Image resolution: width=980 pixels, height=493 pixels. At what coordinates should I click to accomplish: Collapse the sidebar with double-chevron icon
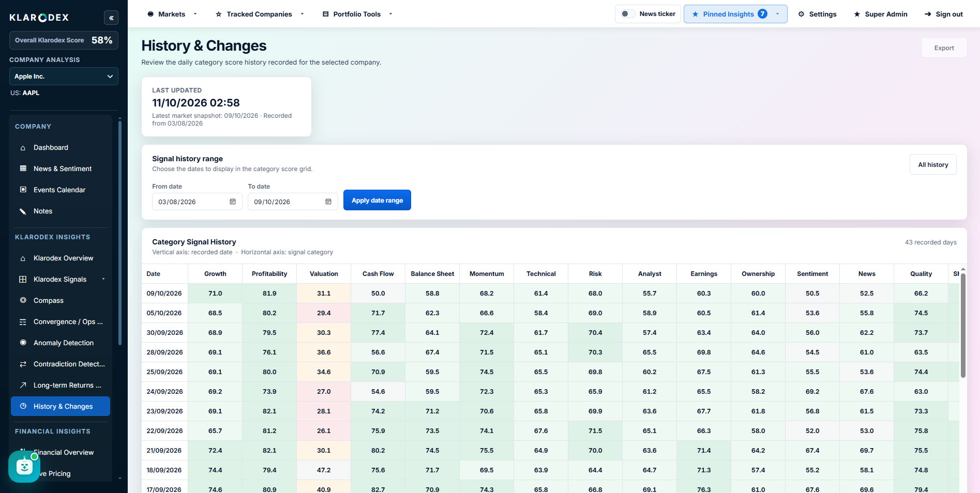pos(111,18)
